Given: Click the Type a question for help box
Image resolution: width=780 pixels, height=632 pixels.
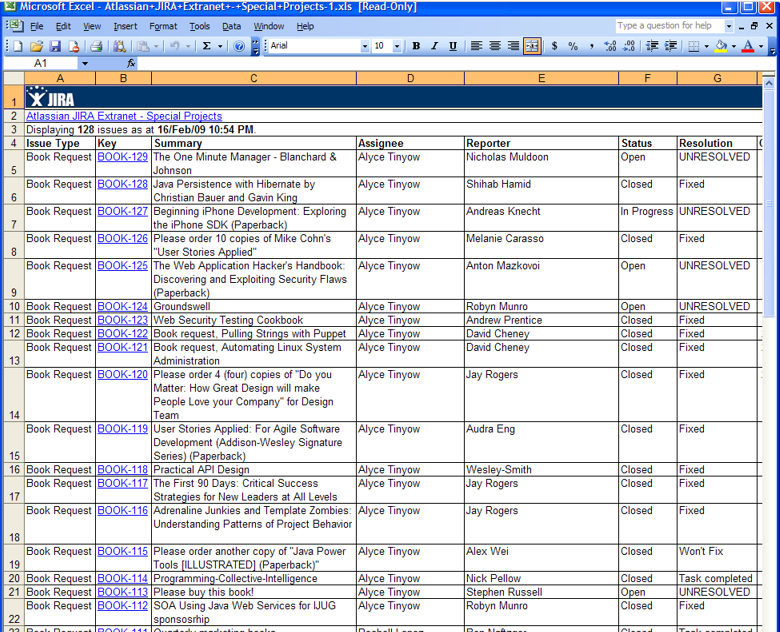Looking at the screenshot, I should [670, 26].
